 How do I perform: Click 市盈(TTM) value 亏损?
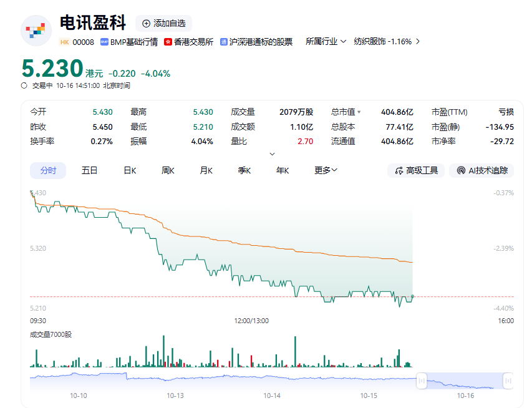506,112
